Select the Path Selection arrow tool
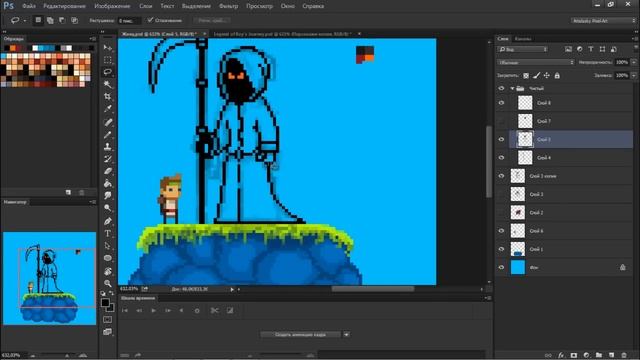This screenshot has width=640, height=360. 107,246
